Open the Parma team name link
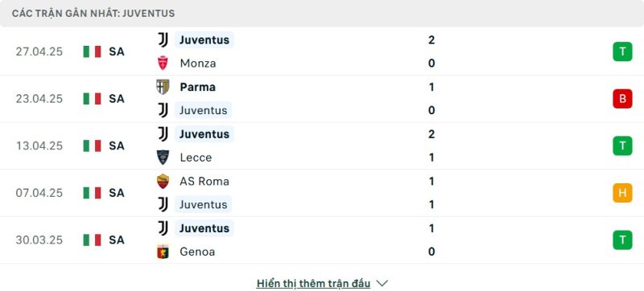 tap(197, 87)
